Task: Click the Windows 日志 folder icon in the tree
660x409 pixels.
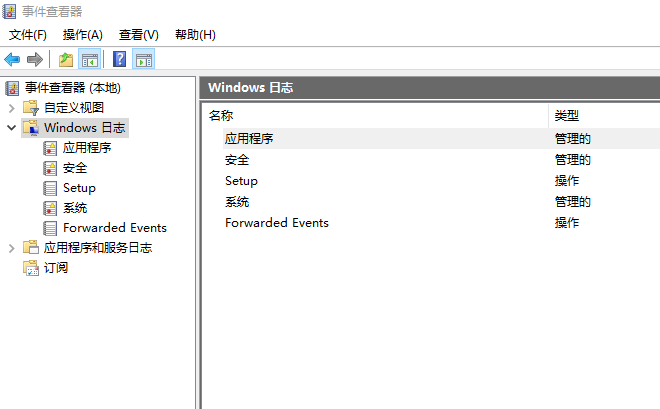Action: coord(31,128)
